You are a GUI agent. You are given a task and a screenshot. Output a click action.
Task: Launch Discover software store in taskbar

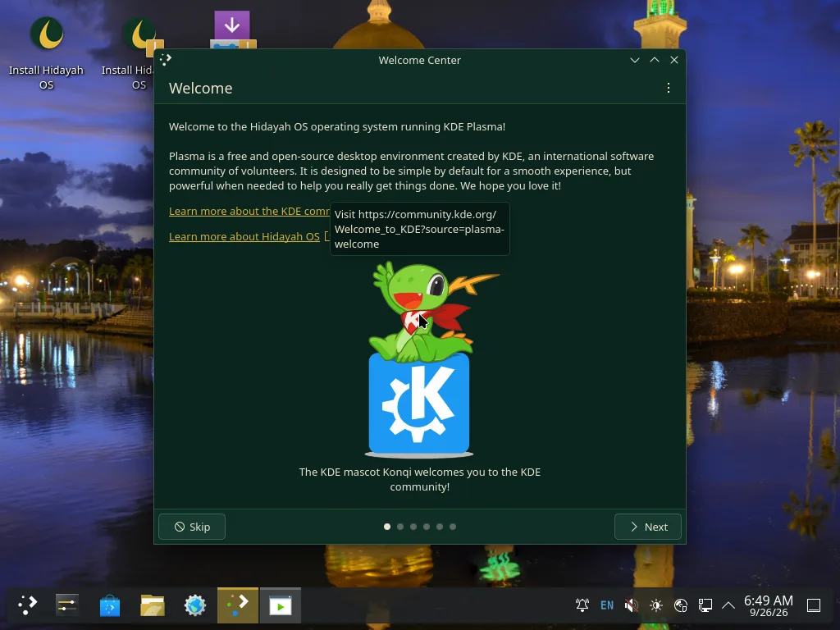pos(110,605)
